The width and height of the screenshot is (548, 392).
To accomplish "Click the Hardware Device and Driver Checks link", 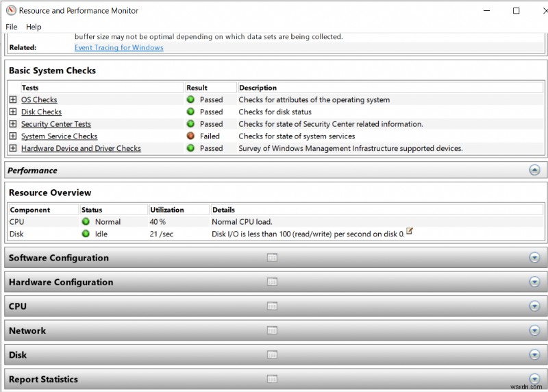I will pos(81,148).
